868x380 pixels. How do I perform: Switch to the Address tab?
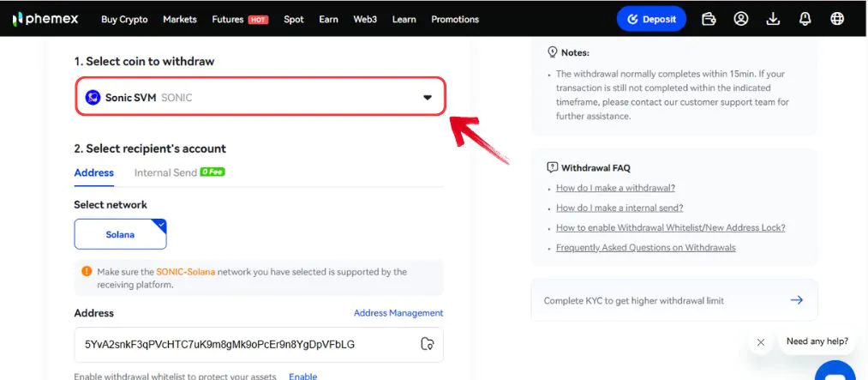[94, 172]
